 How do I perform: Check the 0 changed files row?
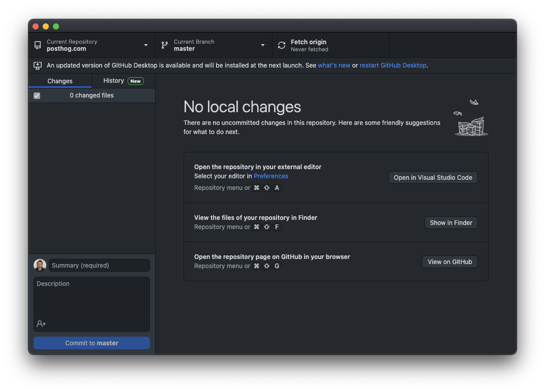click(92, 95)
